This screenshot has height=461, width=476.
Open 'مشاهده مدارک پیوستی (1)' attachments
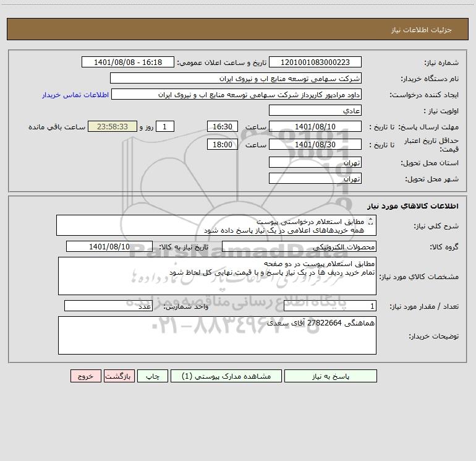click(x=226, y=376)
